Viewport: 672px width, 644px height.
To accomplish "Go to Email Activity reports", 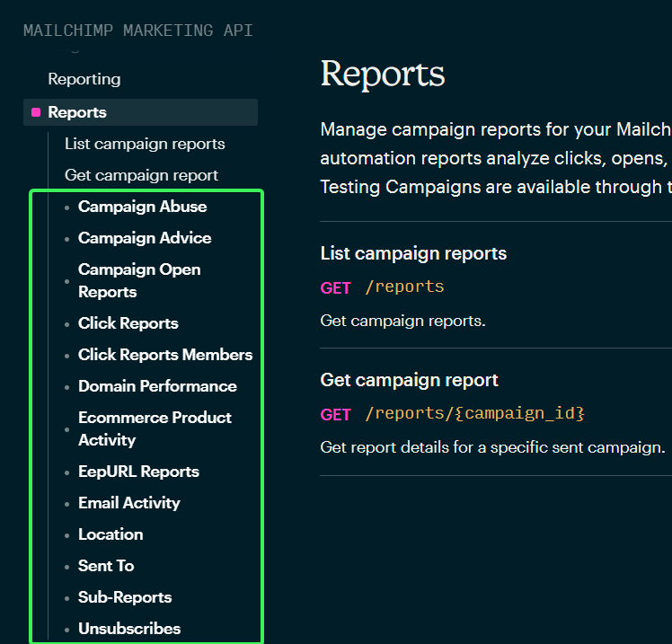I will (x=128, y=503).
